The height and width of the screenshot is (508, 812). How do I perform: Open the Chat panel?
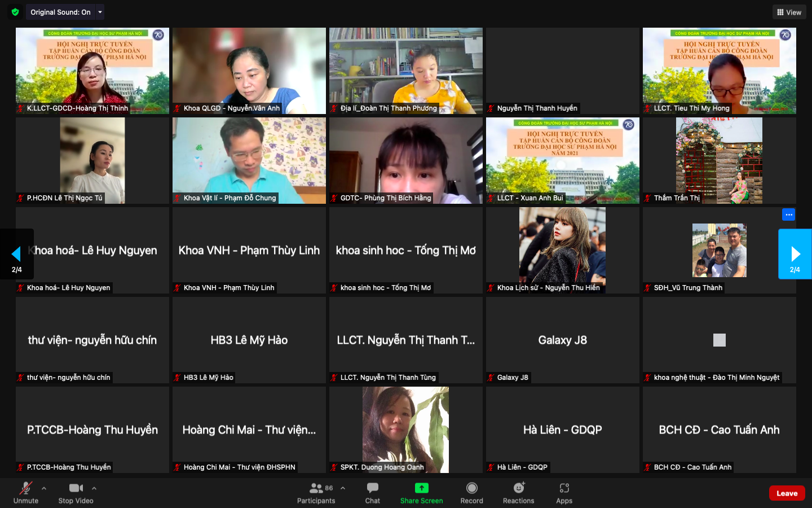click(372, 493)
